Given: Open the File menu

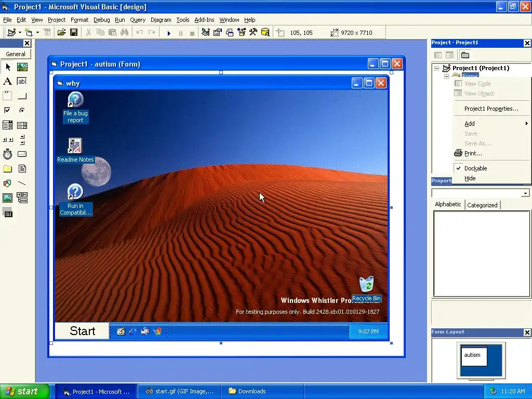Looking at the screenshot, I should click(x=7, y=20).
